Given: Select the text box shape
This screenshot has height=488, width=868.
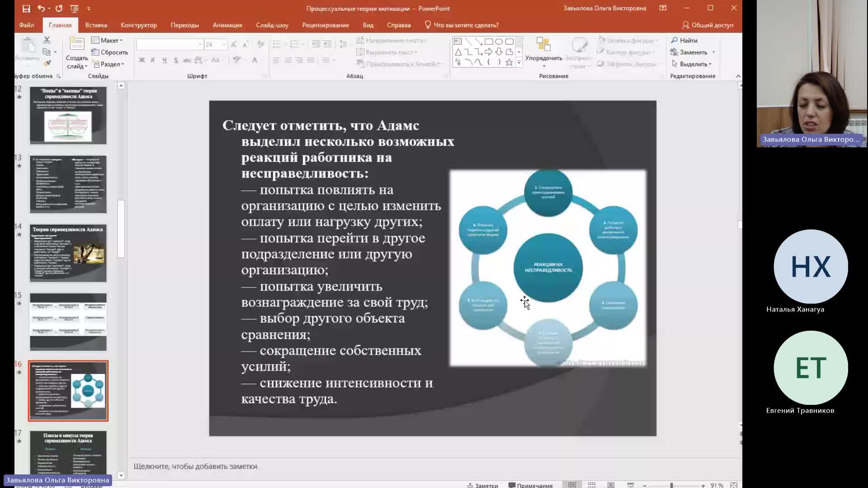Looking at the screenshot, I should pyautogui.click(x=458, y=42).
